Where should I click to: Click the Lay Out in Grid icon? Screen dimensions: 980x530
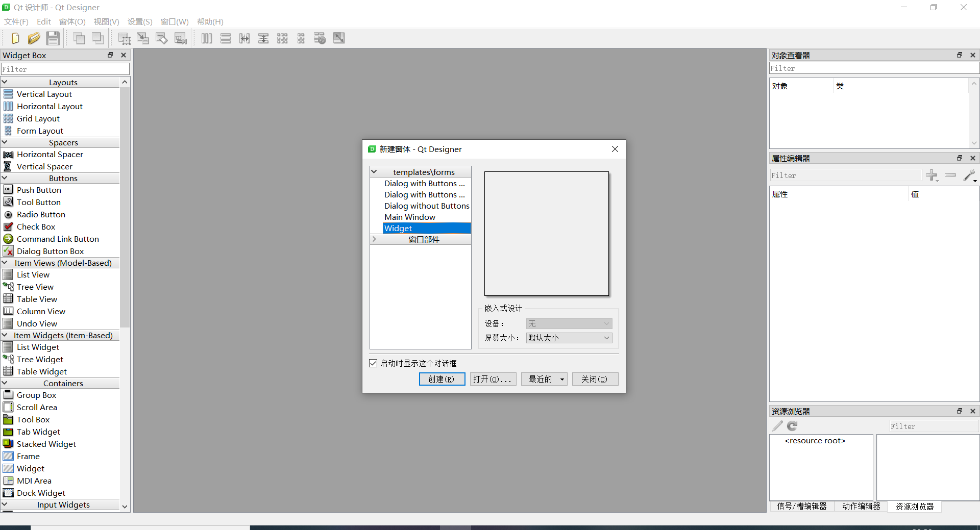coord(282,38)
